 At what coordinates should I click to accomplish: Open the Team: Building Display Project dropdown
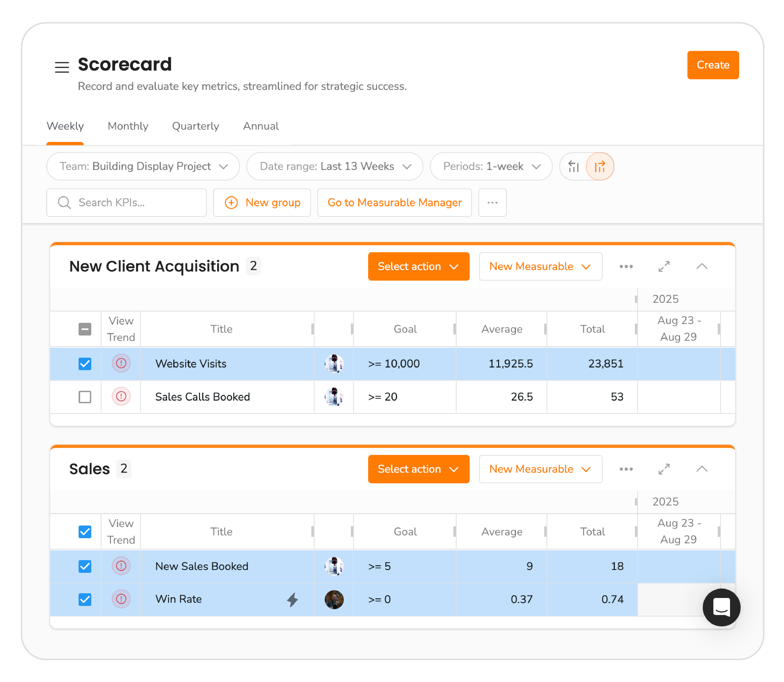143,166
